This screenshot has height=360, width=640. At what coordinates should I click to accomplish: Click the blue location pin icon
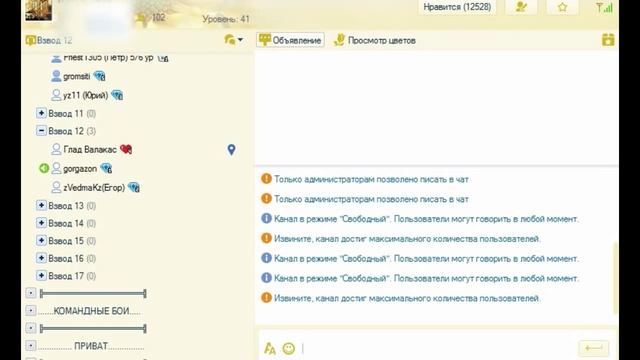pyautogui.click(x=231, y=150)
